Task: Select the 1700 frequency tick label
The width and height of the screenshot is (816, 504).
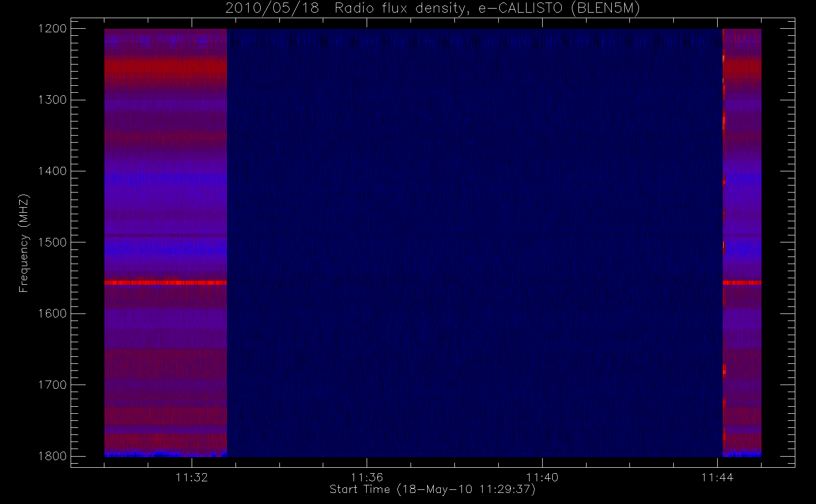Action: click(x=53, y=385)
